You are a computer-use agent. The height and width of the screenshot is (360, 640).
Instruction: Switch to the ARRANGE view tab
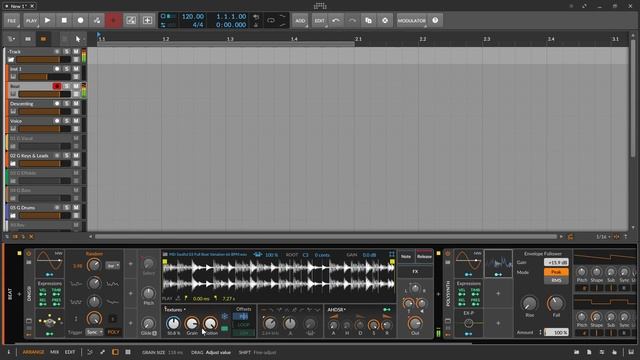coord(33,352)
